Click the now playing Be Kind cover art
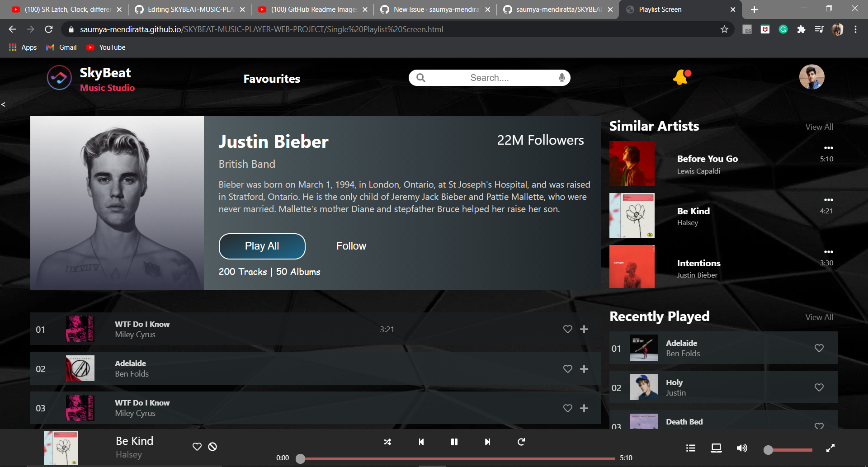The image size is (868, 467). point(61,448)
